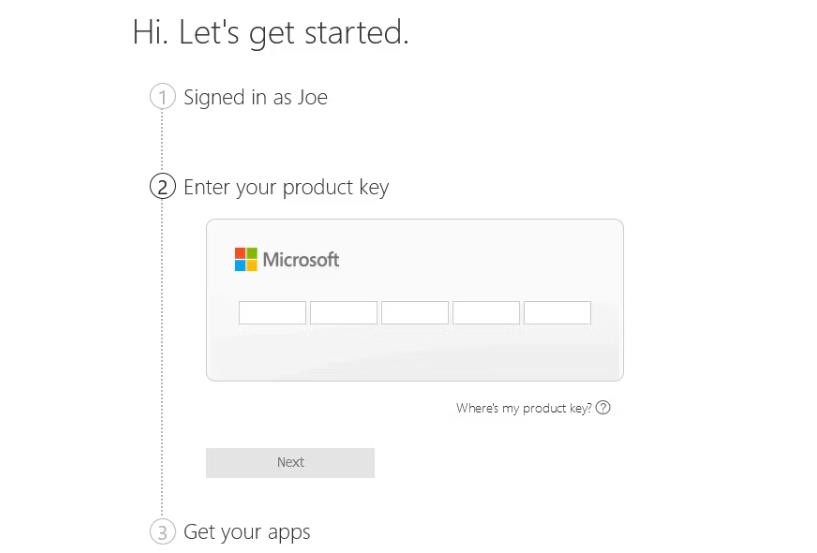
Task: Click the Next button
Action: click(x=290, y=463)
